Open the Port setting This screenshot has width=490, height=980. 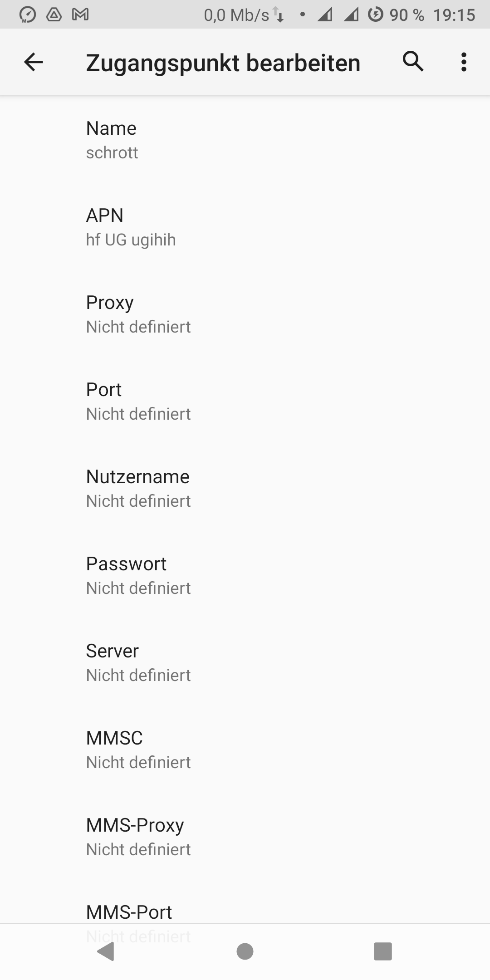click(245, 401)
